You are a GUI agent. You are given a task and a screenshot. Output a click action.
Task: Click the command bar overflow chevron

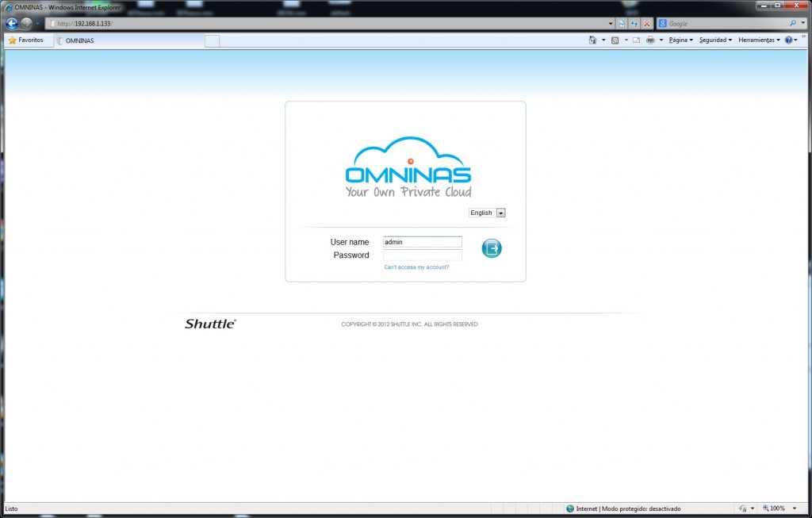[804, 36]
